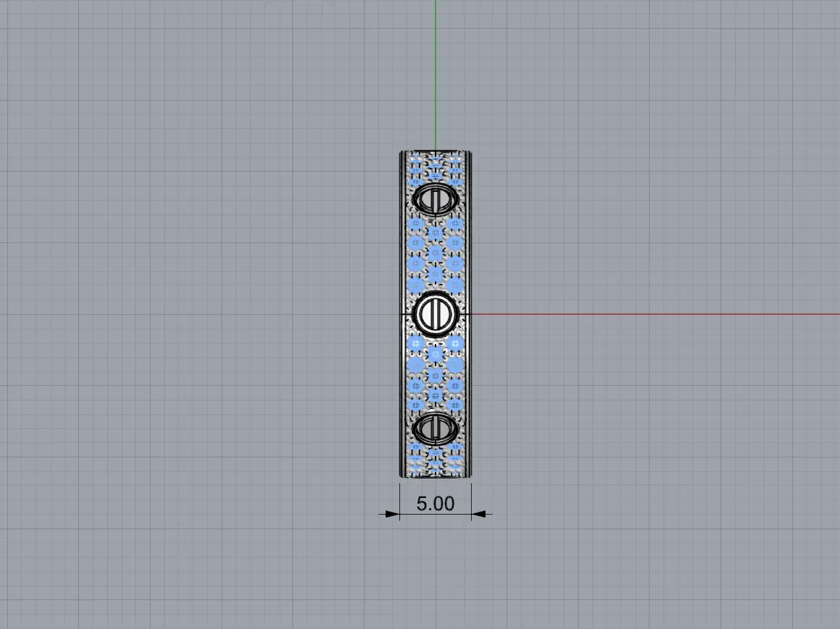Select the bottom screw motif on ring

click(x=436, y=429)
